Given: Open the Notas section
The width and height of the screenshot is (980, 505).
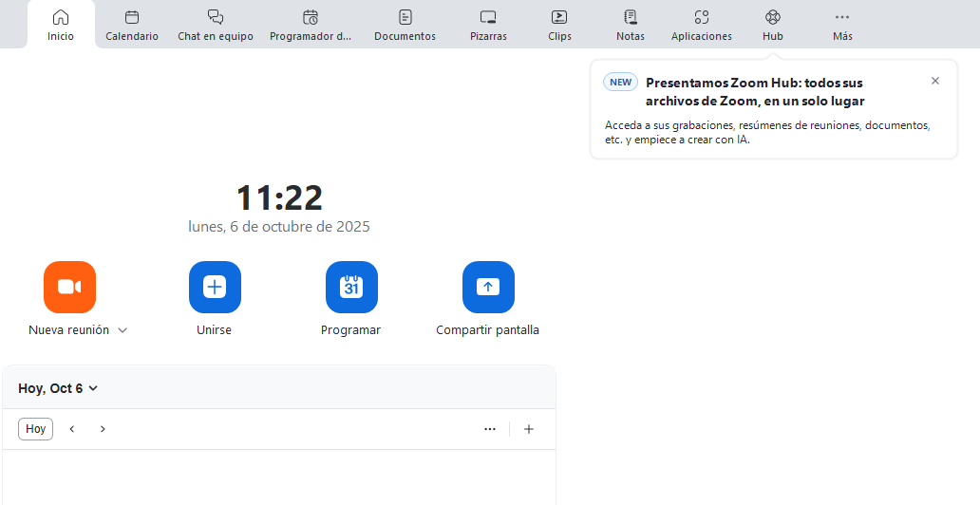Looking at the screenshot, I should (630, 25).
